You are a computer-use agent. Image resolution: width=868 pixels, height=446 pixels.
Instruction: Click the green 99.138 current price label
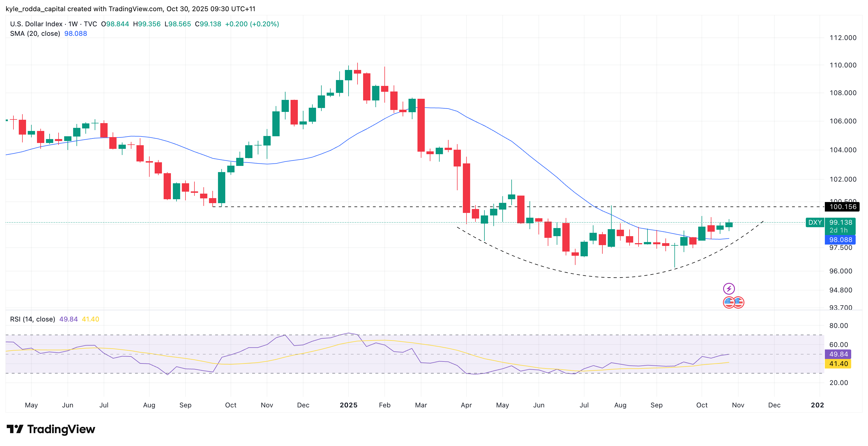pyautogui.click(x=840, y=222)
